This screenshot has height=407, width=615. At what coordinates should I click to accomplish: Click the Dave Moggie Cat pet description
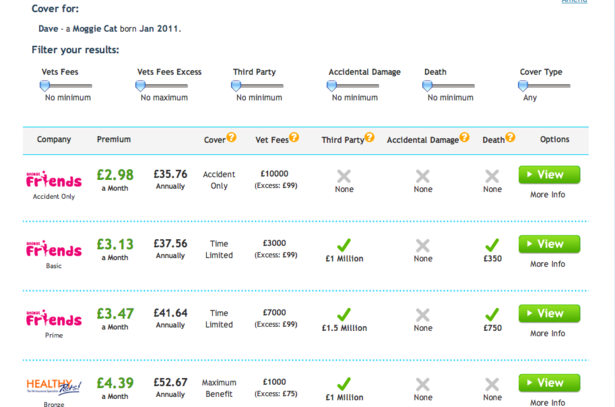pyautogui.click(x=109, y=29)
